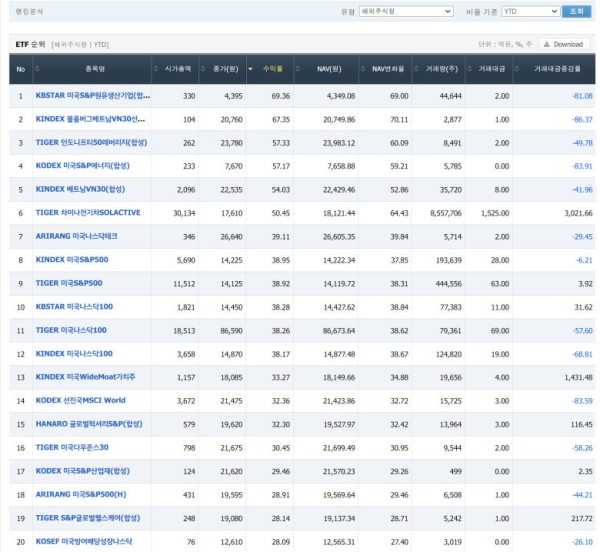600x552 pixels.
Task: Select closing price 86,590
Action: 232,331
